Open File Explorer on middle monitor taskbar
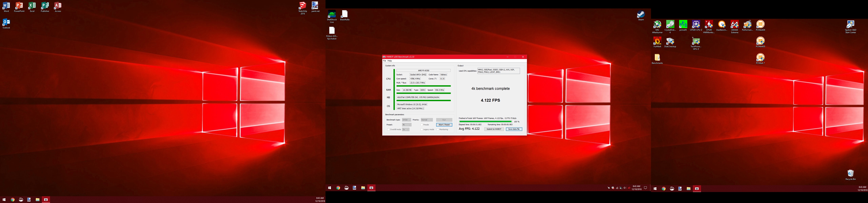This screenshot has width=868, height=203. (363, 188)
